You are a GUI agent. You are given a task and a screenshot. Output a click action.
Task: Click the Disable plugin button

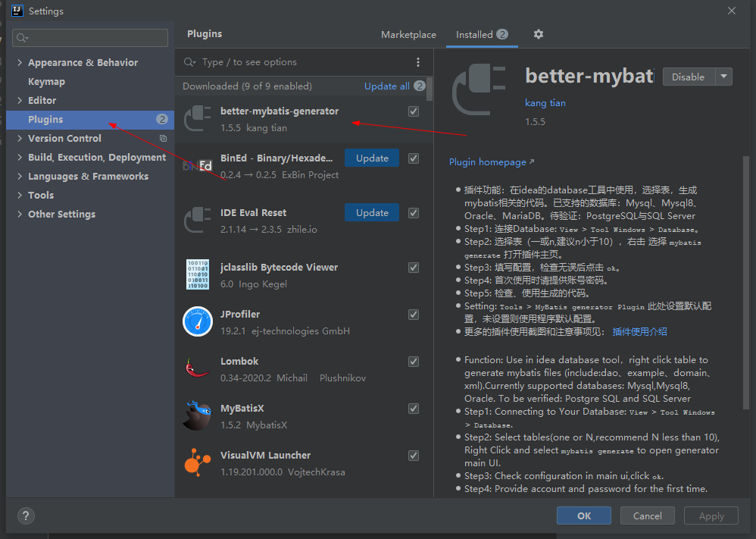pyautogui.click(x=689, y=77)
